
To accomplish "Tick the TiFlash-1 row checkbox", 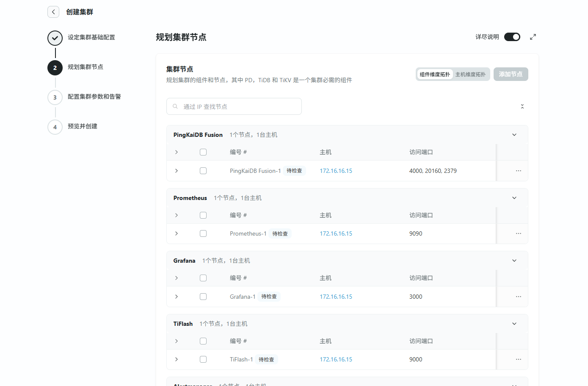I will [203, 359].
